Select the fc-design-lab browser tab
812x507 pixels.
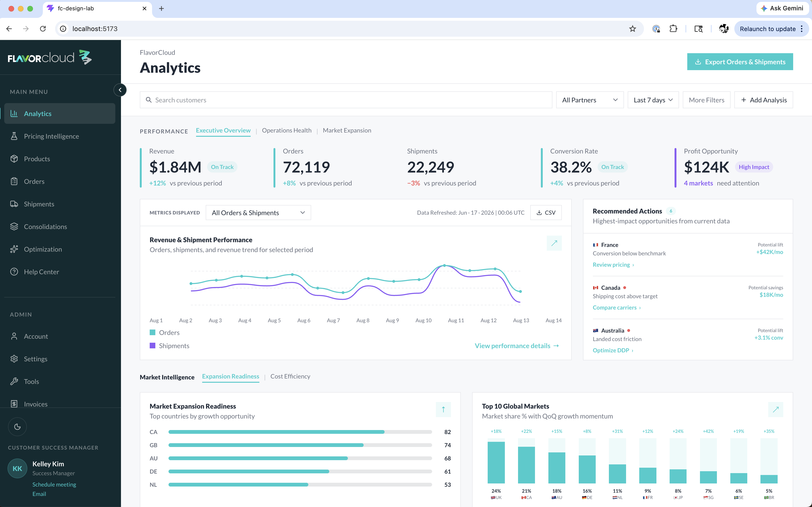click(97, 9)
